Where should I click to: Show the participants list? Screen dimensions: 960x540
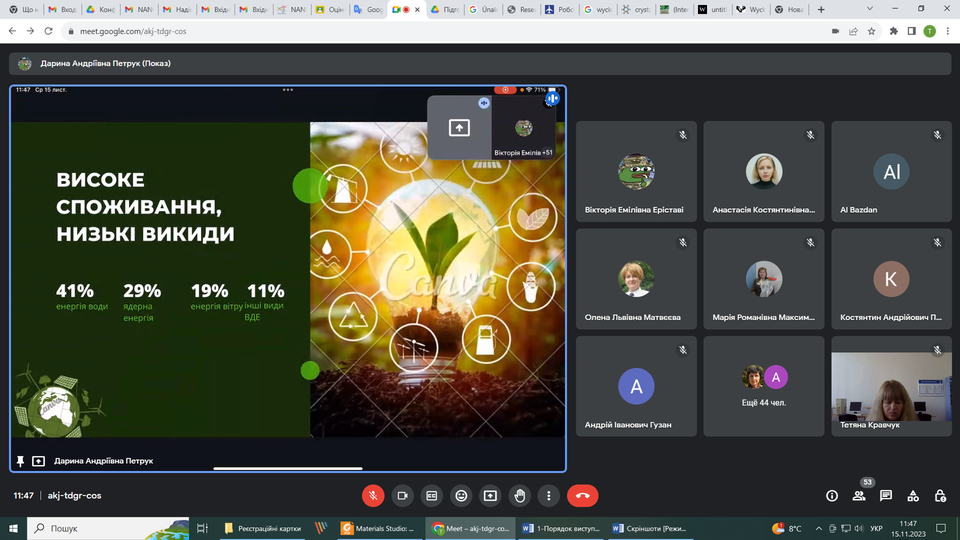[859, 495]
